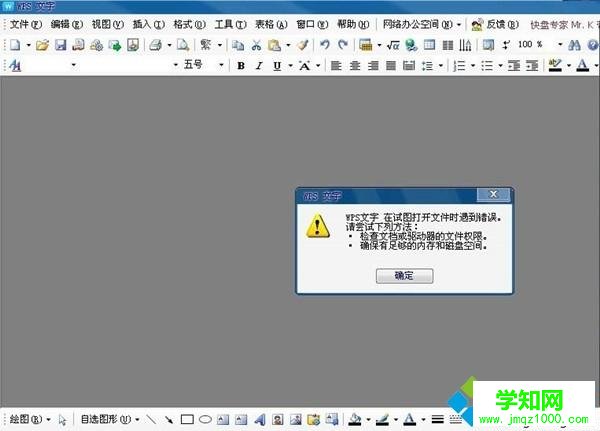Close the WPS 文字 error dialog
600x431 pixels.
point(493,195)
